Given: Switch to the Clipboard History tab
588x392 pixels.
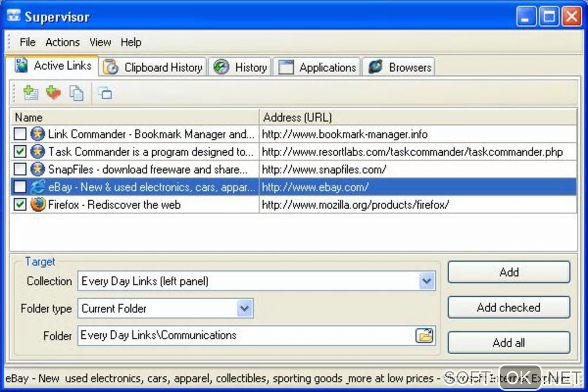Looking at the screenshot, I should click(x=153, y=67).
